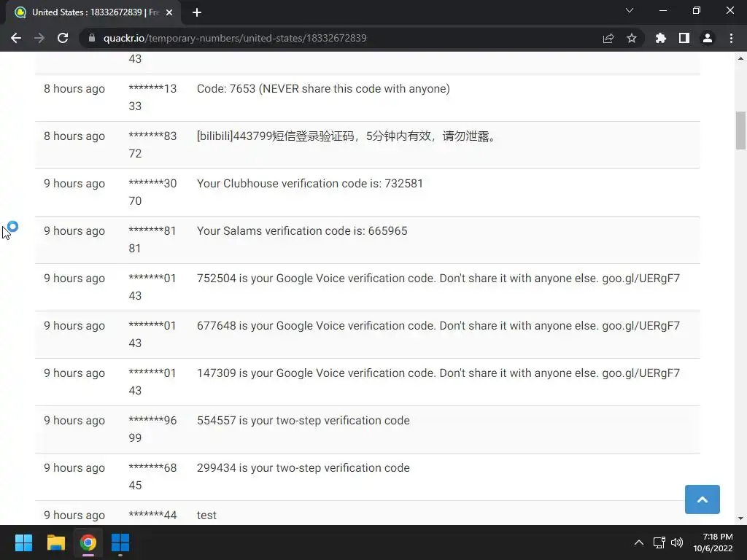Click the 554557 two-step verification message

point(303,421)
